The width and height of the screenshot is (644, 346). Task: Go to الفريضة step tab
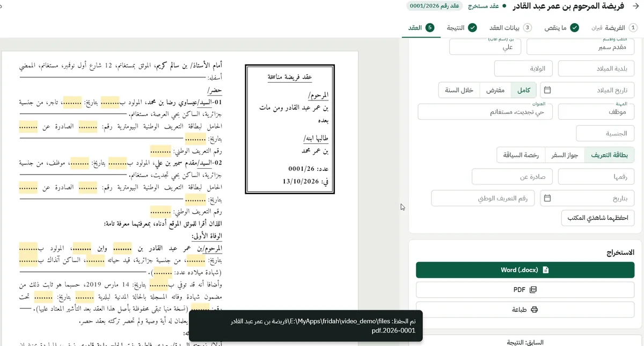(614, 27)
